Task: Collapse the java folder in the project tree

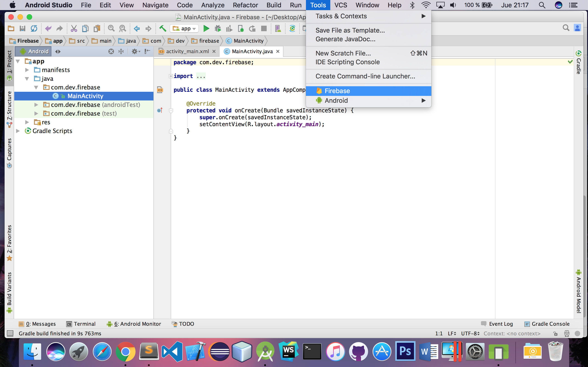Action: [27, 79]
